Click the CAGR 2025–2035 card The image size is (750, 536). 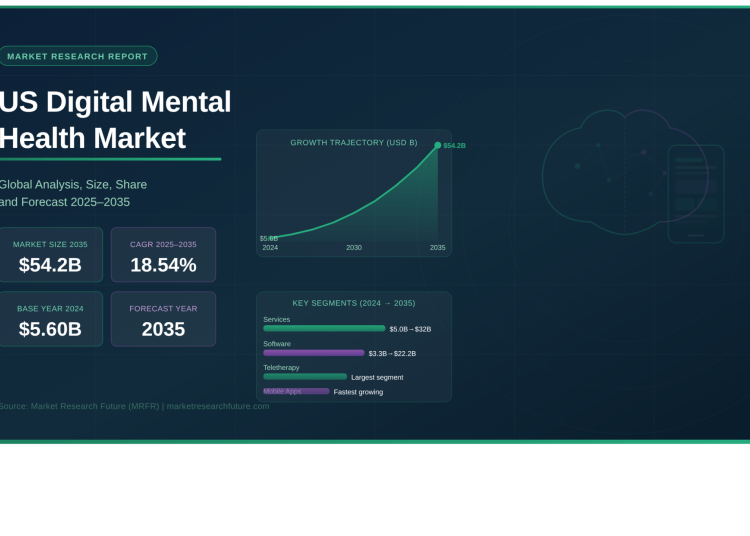163,255
